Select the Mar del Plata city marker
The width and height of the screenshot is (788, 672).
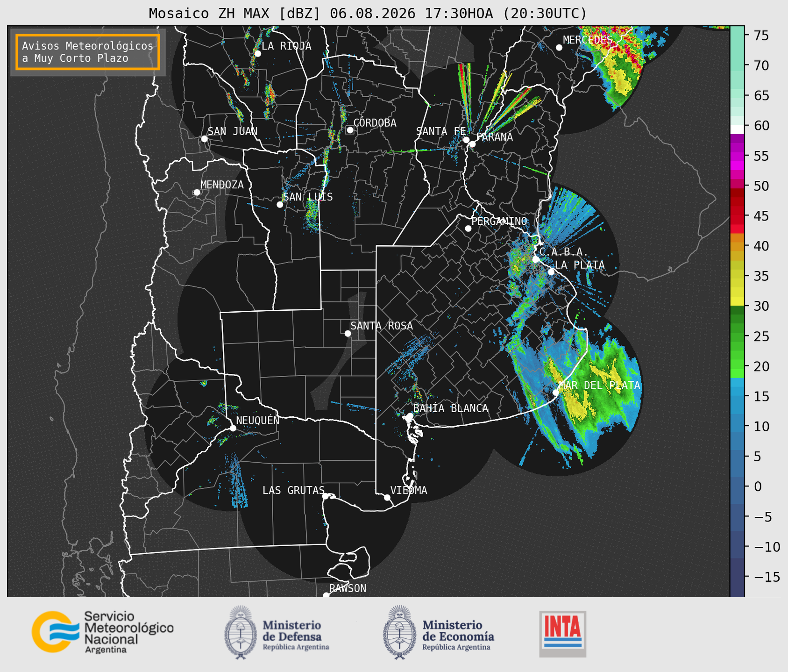[556, 392]
